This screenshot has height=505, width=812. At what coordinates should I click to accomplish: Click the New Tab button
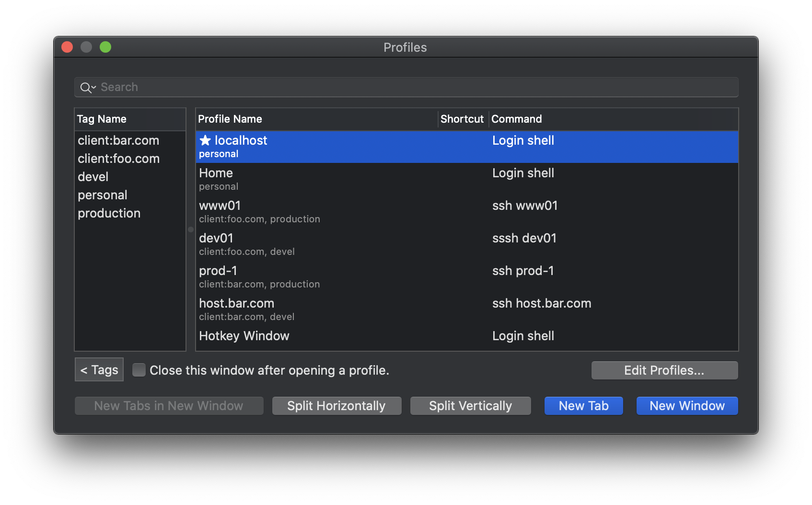(583, 406)
